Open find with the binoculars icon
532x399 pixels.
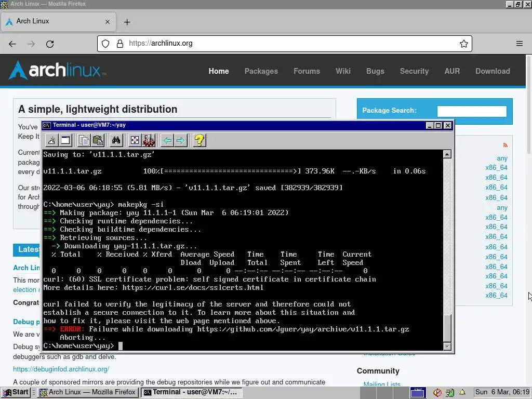tap(116, 140)
